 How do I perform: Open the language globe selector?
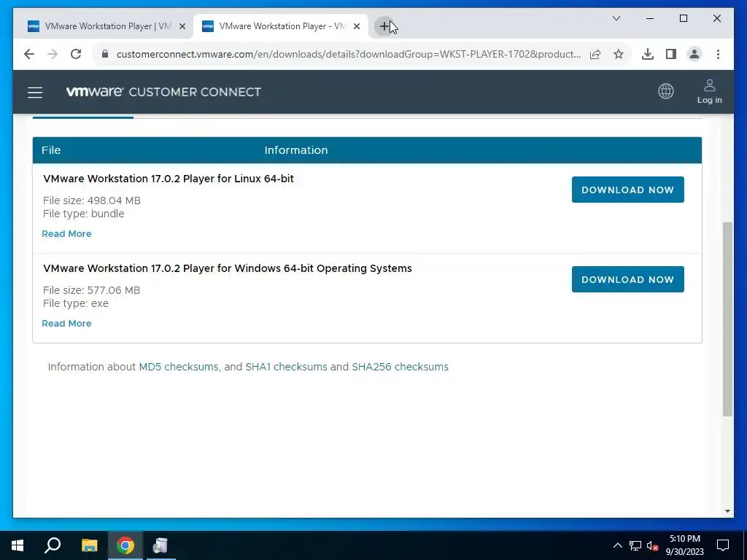(x=665, y=91)
